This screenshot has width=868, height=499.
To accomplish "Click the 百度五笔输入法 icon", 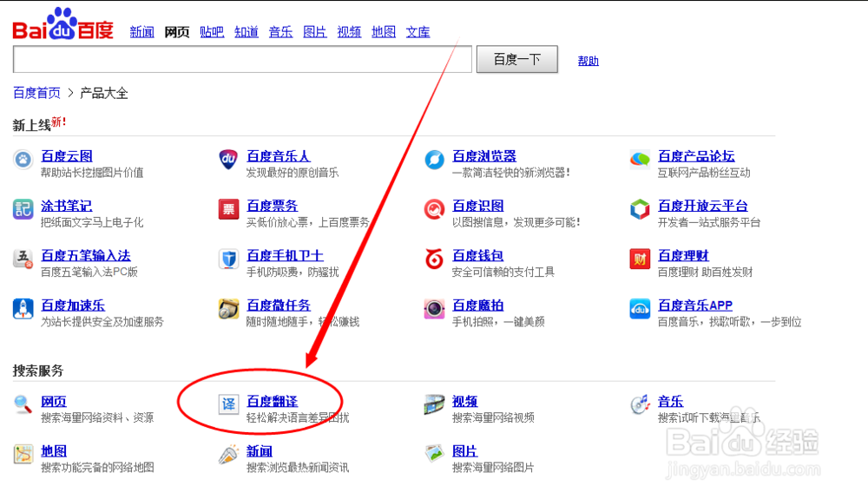I will [23, 259].
